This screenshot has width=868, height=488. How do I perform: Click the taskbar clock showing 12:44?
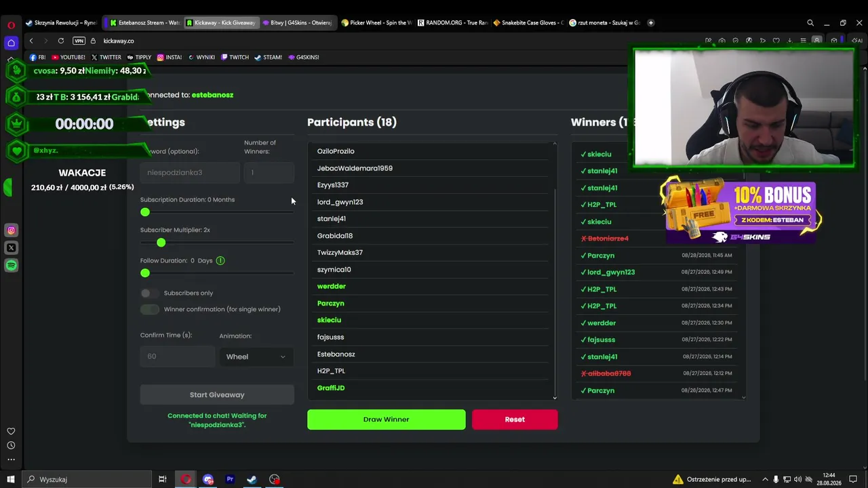(829, 479)
